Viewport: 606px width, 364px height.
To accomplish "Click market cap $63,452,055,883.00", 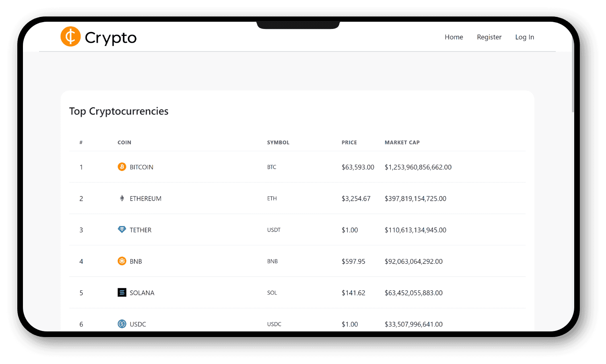I will pyautogui.click(x=414, y=293).
